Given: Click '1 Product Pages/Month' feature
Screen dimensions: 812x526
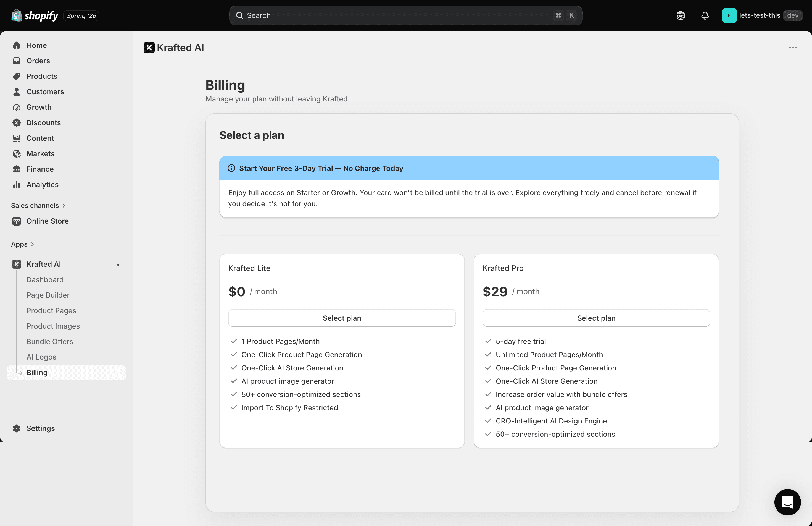Looking at the screenshot, I should 280,341.
